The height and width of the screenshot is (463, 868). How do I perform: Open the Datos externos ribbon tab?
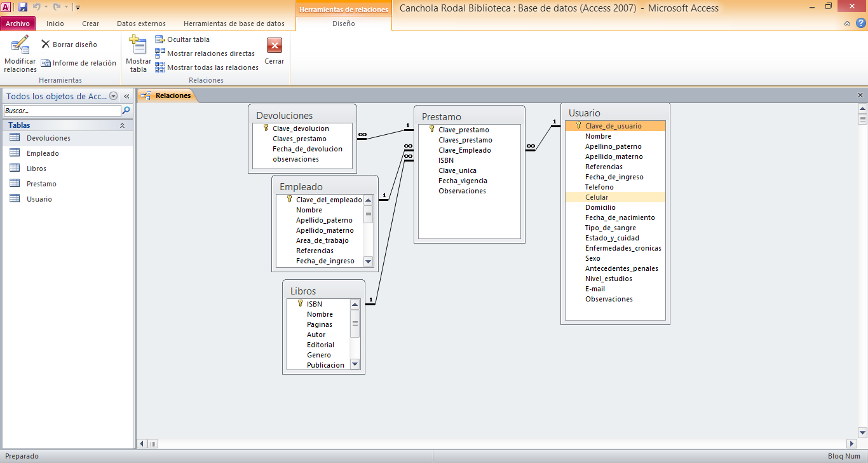[x=141, y=24]
